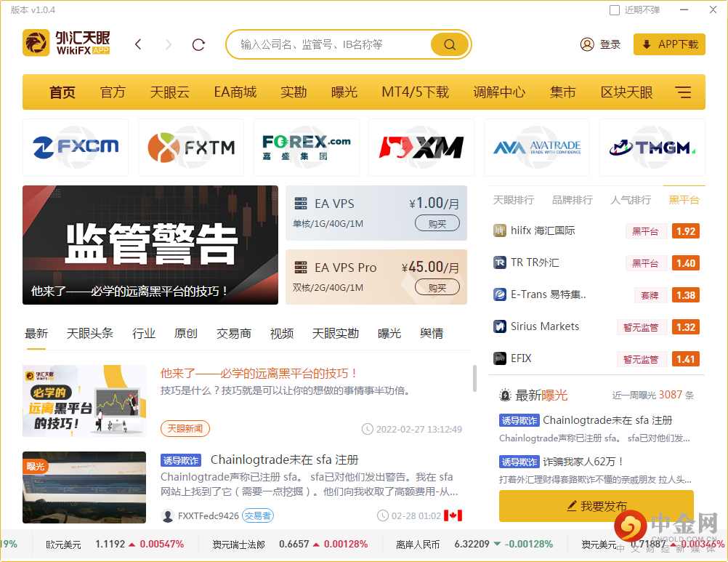
Task: Click the server icon beside EA VPS Pro
Action: coord(301,268)
